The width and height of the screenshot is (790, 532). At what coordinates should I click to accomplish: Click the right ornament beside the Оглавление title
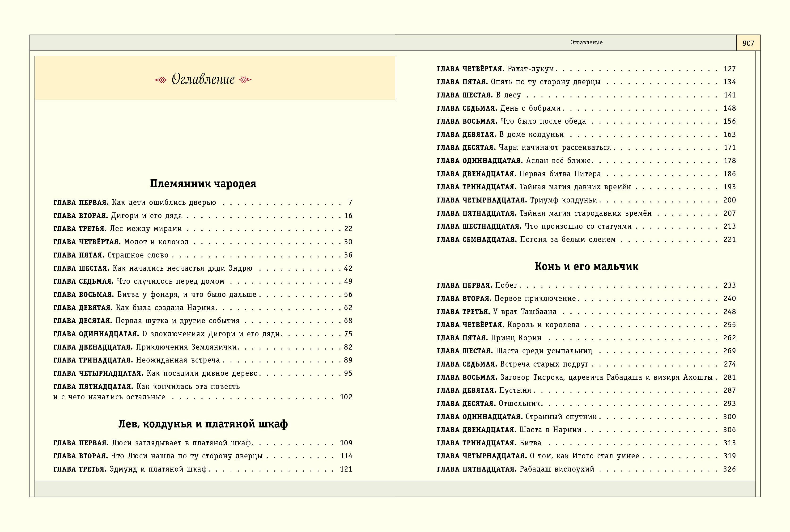[x=245, y=80]
